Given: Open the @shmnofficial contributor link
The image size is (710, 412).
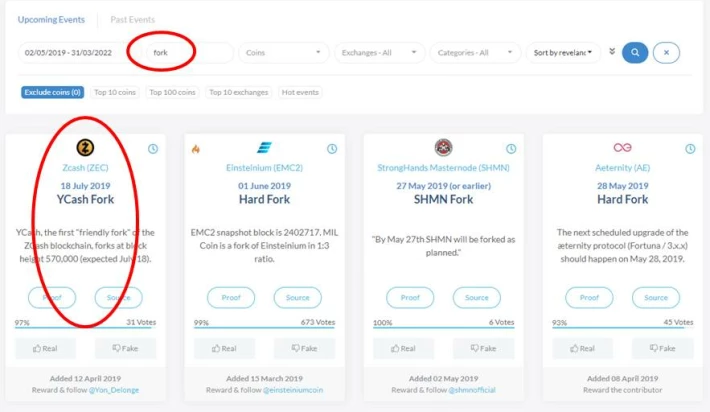Looking at the screenshot, I should [x=472, y=390].
